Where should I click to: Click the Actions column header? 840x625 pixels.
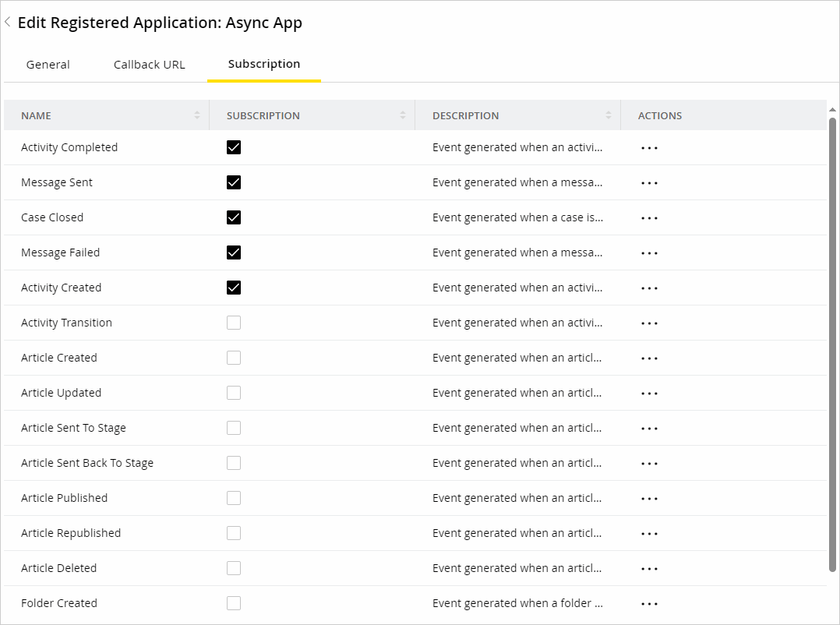click(660, 115)
